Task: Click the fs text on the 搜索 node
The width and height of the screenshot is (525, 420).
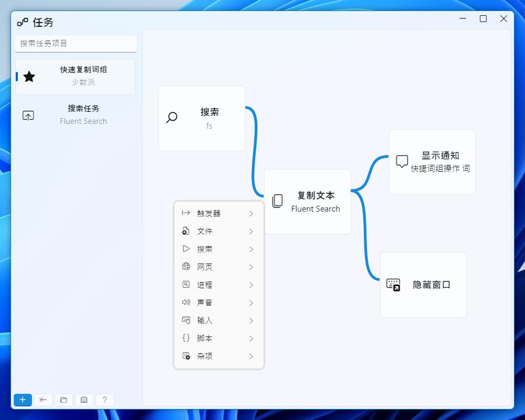Action: [209, 126]
